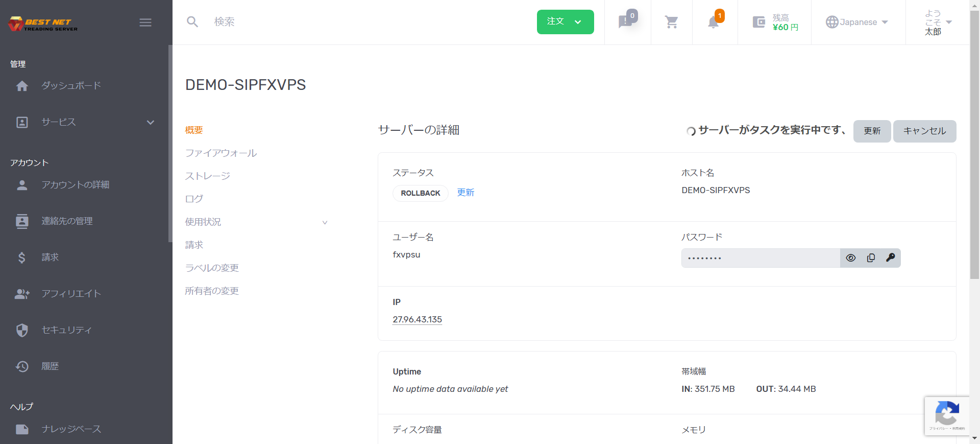Click the 更新 link beside ROLLBACK status
980x444 pixels.
465,193
